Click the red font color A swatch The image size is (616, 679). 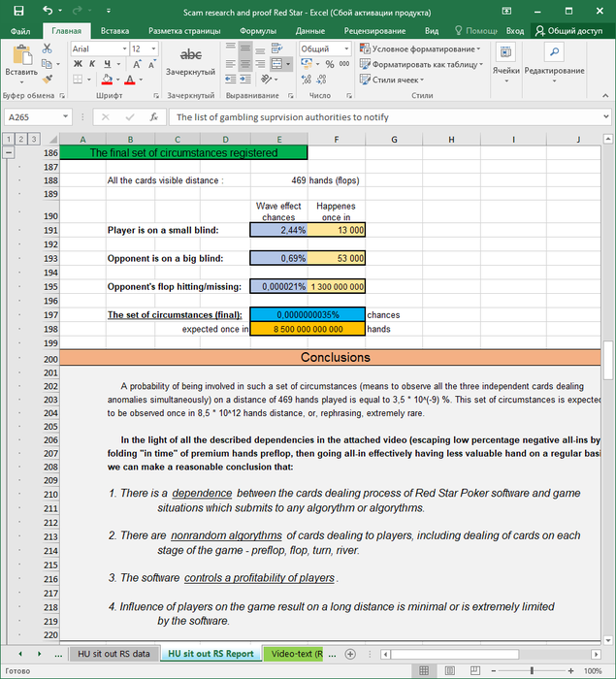point(130,80)
